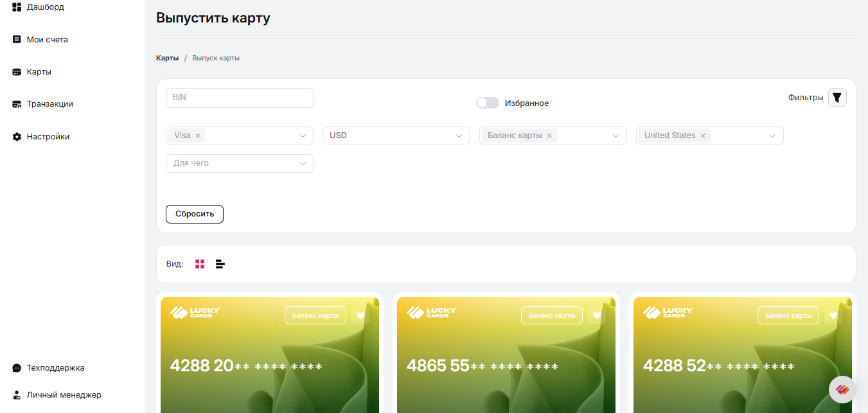
Task: Click the Выпуск карты breadcrumb text
Action: click(216, 58)
